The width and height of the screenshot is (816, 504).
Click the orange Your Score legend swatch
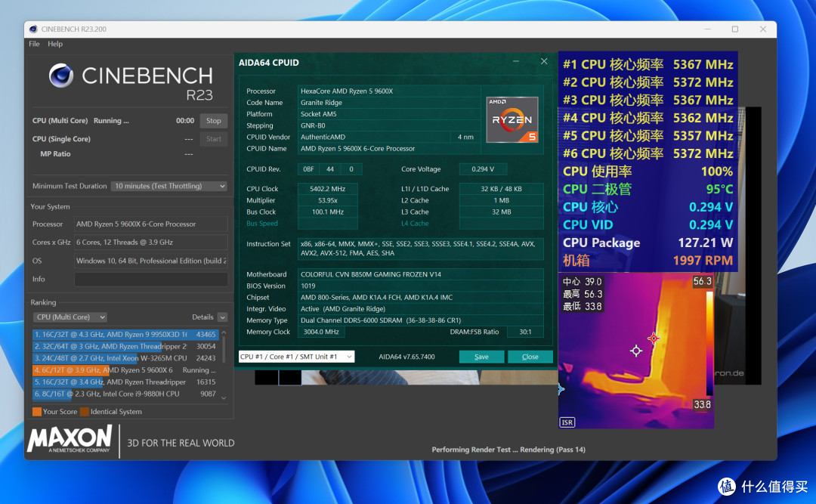coord(37,412)
